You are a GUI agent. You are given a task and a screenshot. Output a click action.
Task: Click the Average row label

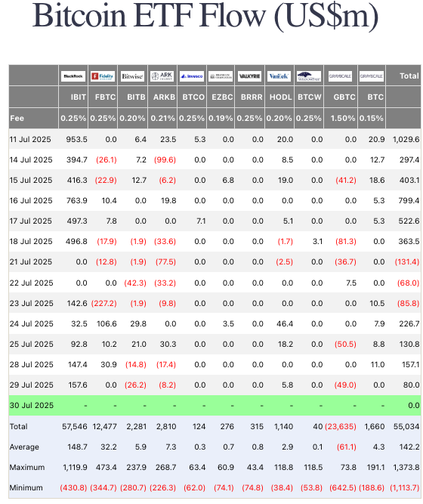tap(24, 447)
